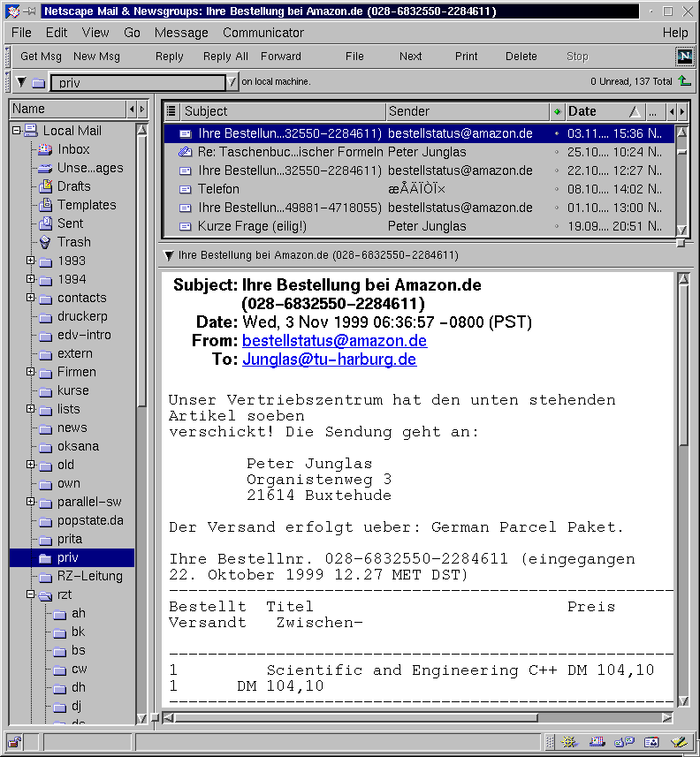The height and width of the screenshot is (757, 700).
Task: Click the folder pane vertical scrollbar thumb
Action: click(x=141, y=272)
